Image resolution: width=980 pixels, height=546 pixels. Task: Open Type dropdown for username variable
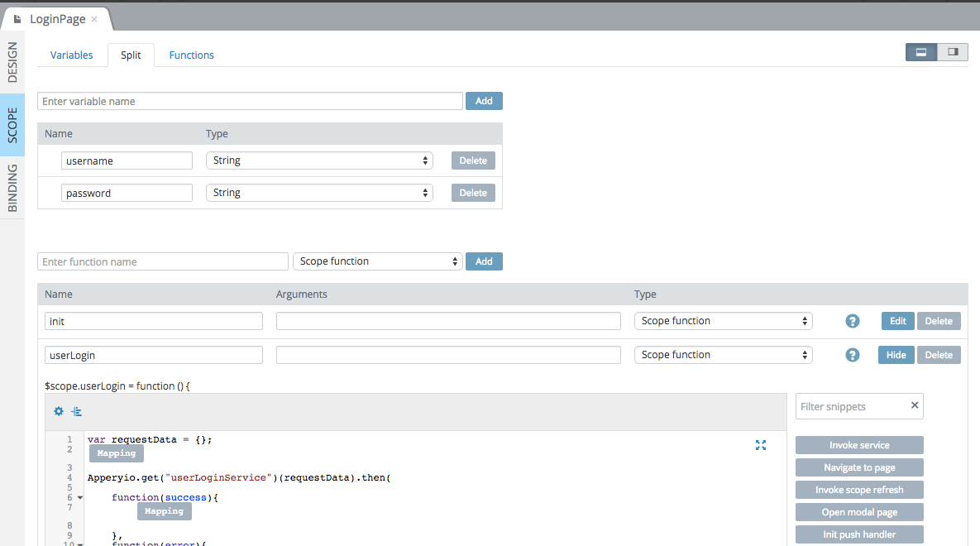pyautogui.click(x=319, y=160)
